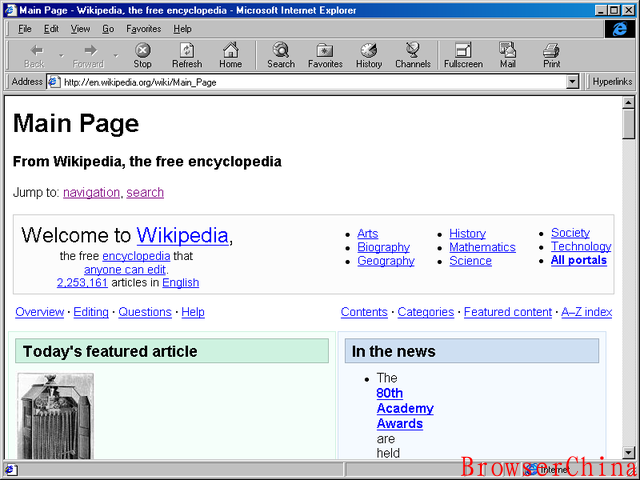Image resolution: width=640 pixels, height=480 pixels.
Task: Click the 'Featured content' link
Action: [x=508, y=312]
